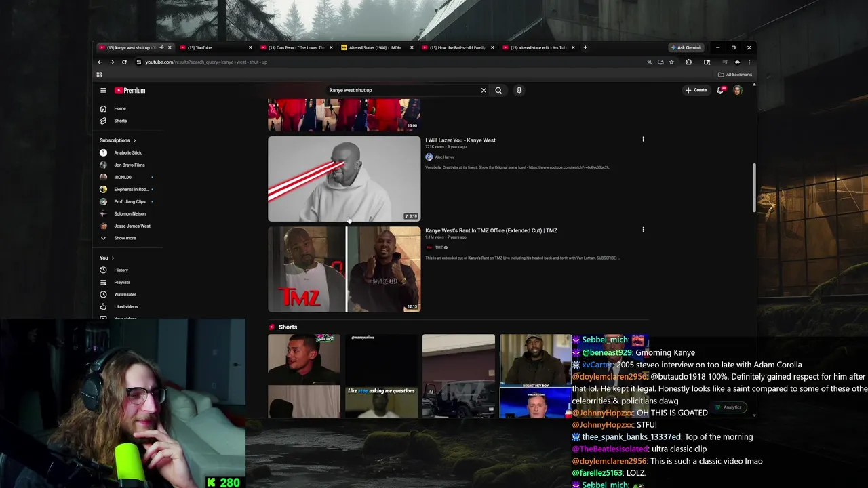Close the Dan Pena tab
868x488 pixels.
pos(331,47)
